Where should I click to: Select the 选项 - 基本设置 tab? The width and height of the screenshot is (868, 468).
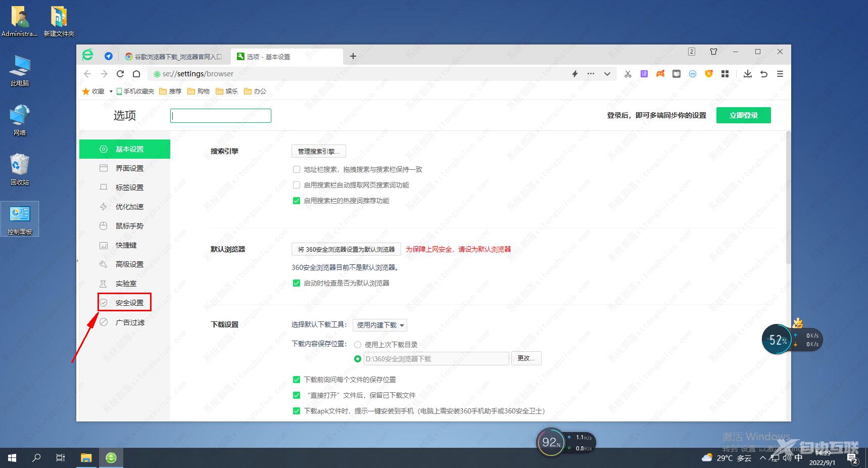pos(287,57)
